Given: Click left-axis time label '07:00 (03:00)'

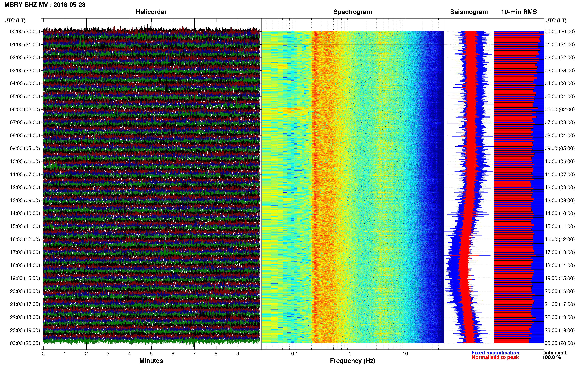Looking at the screenshot, I should click(25, 122).
